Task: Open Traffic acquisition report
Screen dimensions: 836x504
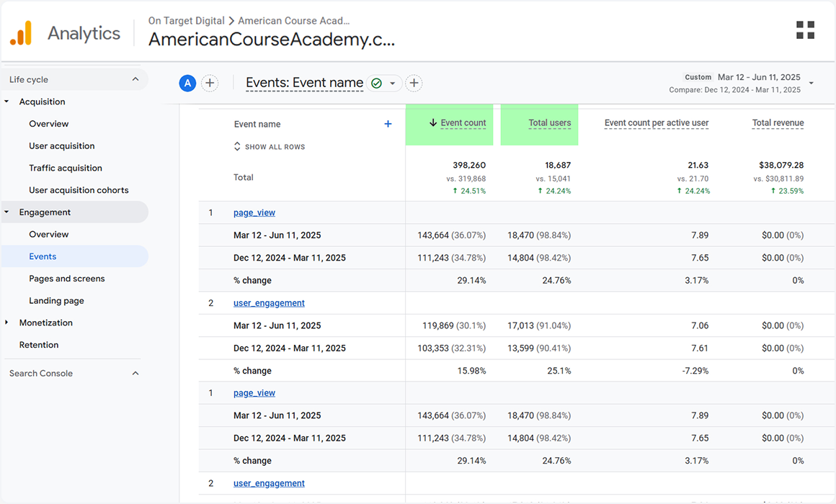Action: tap(66, 168)
